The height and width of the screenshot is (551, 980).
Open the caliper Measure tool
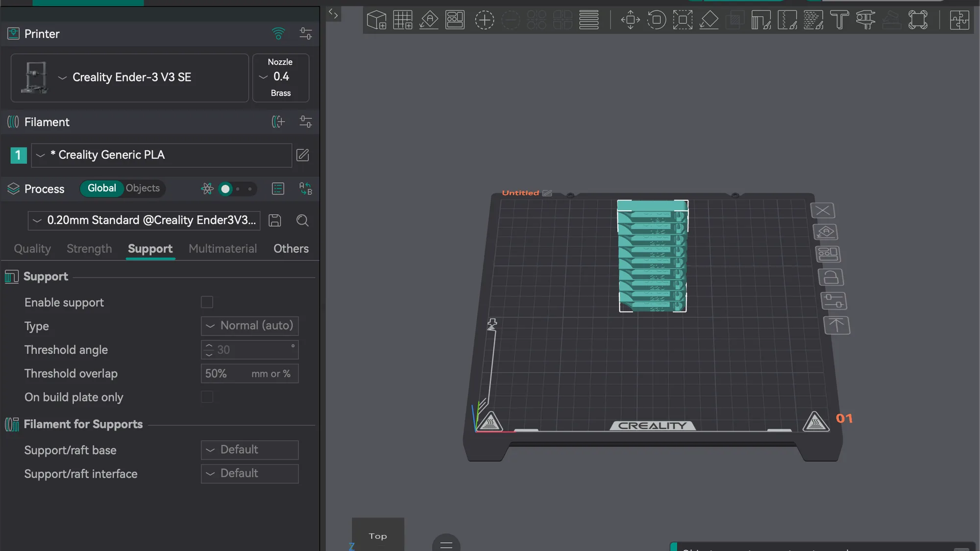(x=866, y=20)
